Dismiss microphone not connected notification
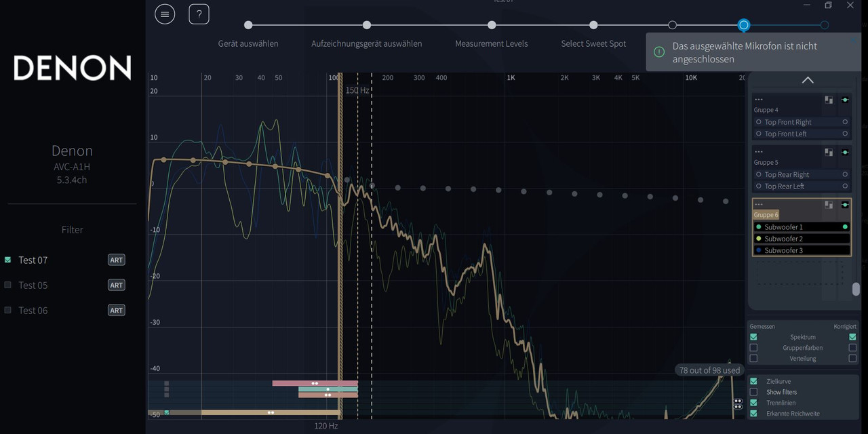 pos(853,41)
